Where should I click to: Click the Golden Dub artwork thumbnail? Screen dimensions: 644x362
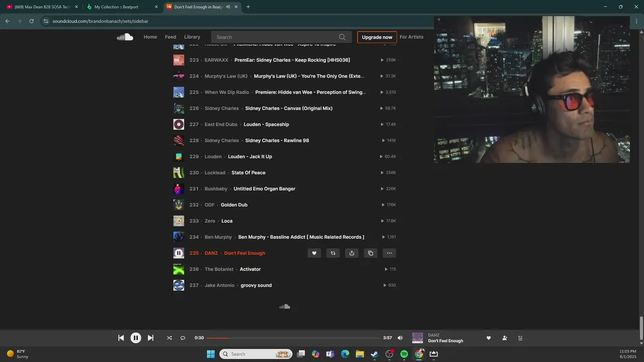(179, 205)
